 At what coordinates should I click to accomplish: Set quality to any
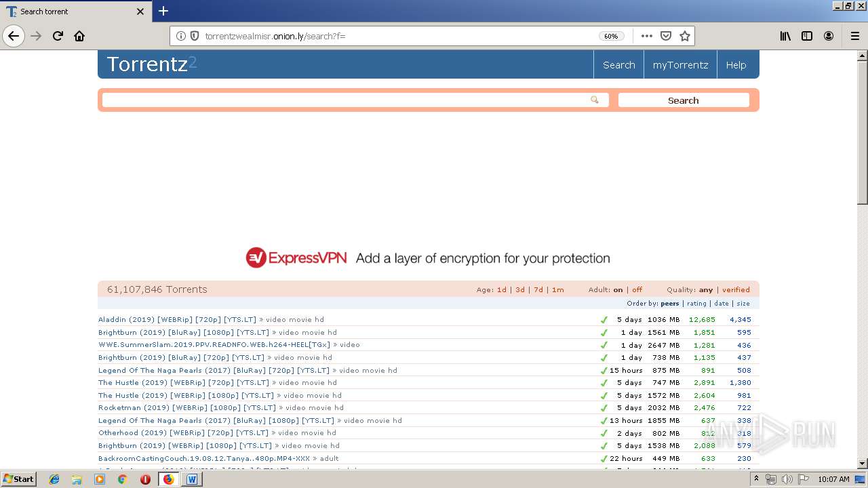point(706,290)
